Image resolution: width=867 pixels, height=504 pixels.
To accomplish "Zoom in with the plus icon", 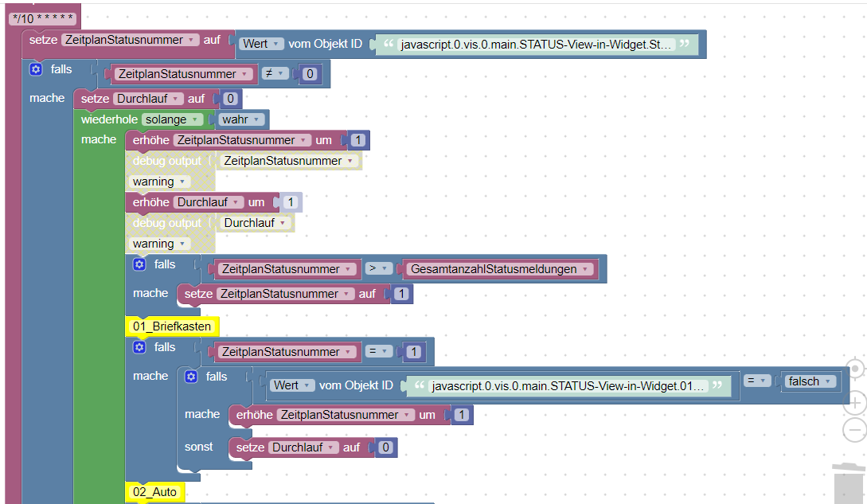I will (x=855, y=403).
